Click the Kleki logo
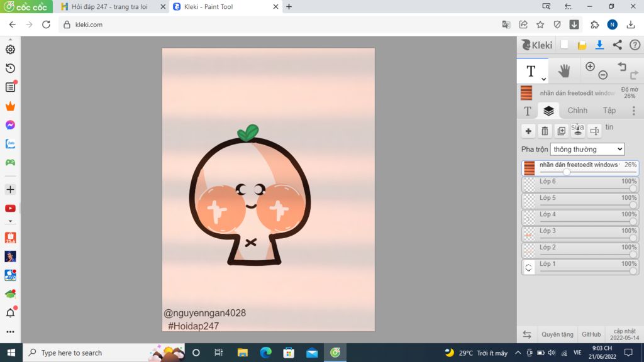The image size is (644, 362). (x=537, y=45)
